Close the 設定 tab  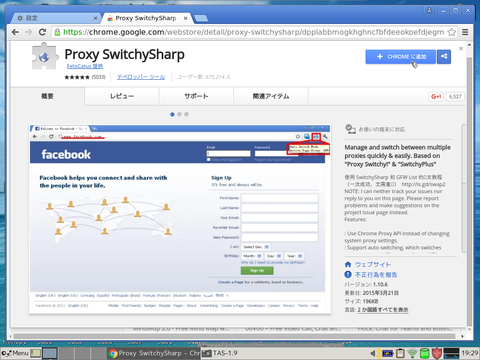pyautogui.click(x=95, y=18)
